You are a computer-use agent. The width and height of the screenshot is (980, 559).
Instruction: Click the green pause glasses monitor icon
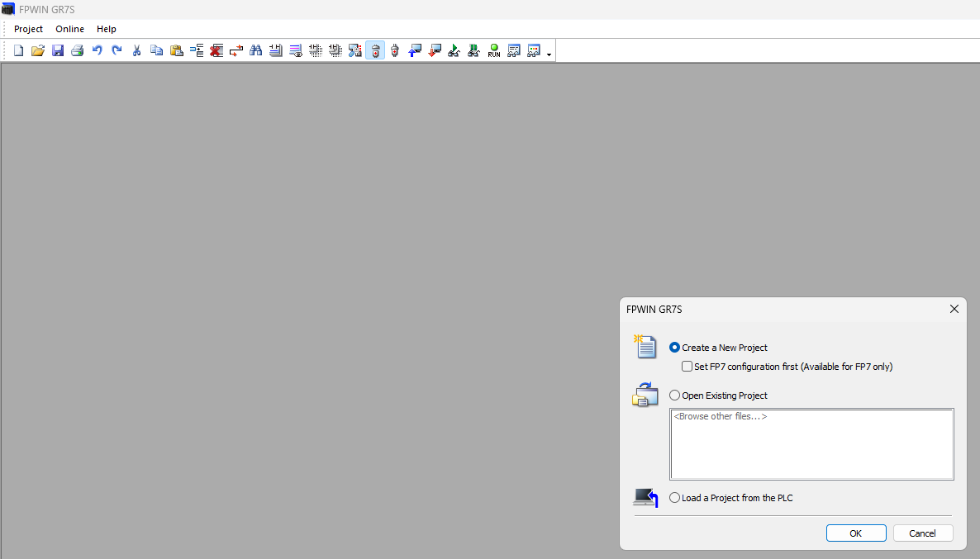tap(473, 50)
